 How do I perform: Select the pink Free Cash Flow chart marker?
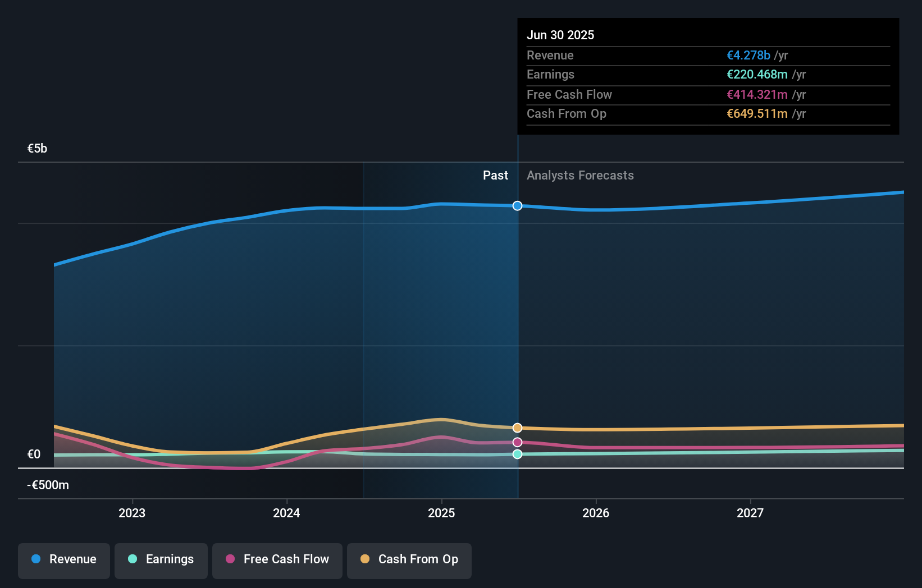(517, 442)
